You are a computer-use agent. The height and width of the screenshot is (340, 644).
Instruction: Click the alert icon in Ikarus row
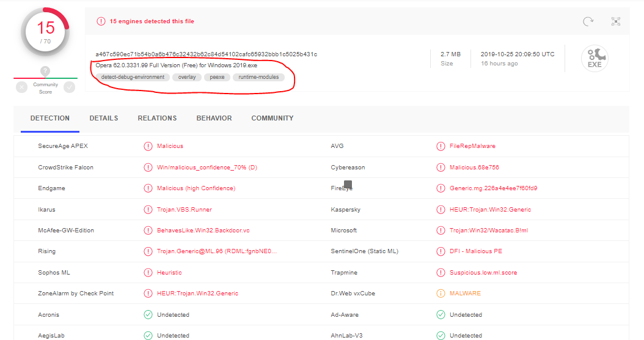148,210
